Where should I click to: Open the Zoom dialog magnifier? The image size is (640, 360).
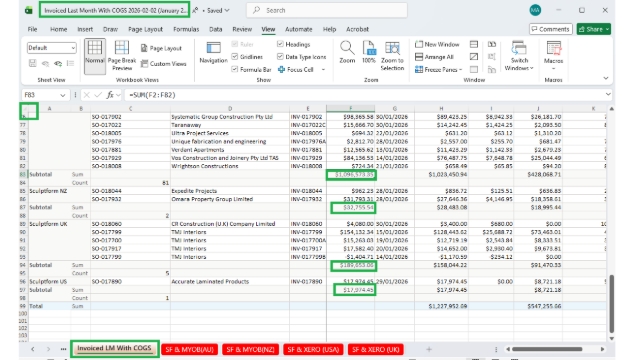coord(347,52)
